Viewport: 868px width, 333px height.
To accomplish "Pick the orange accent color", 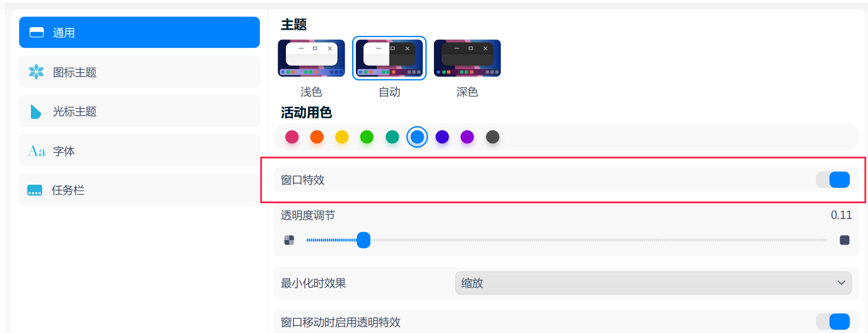I will 317,137.
